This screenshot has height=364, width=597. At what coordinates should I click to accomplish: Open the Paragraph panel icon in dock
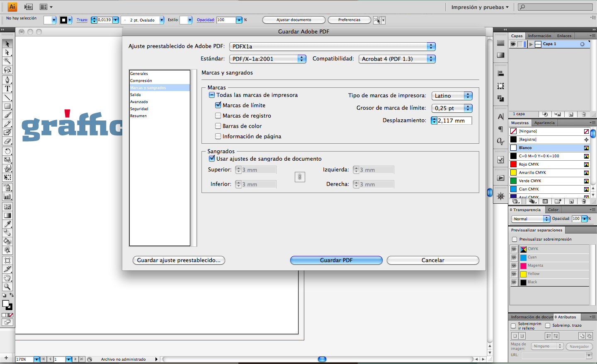[501, 129]
